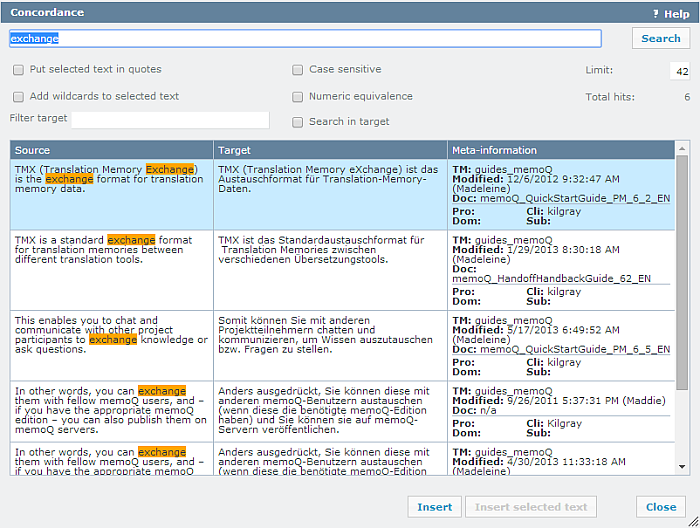
Task: Click the results list vertical scrollbar
Action: pos(682,270)
